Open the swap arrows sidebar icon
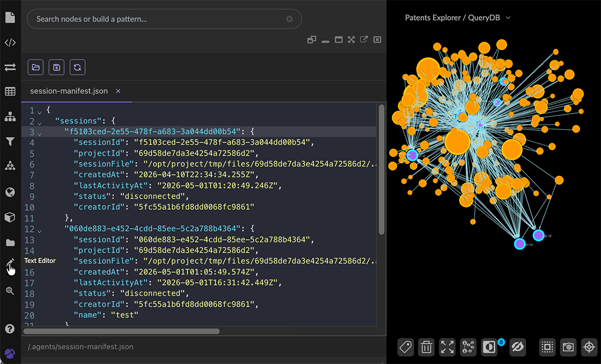Image resolution: width=601 pixels, height=364 pixels. point(10,67)
